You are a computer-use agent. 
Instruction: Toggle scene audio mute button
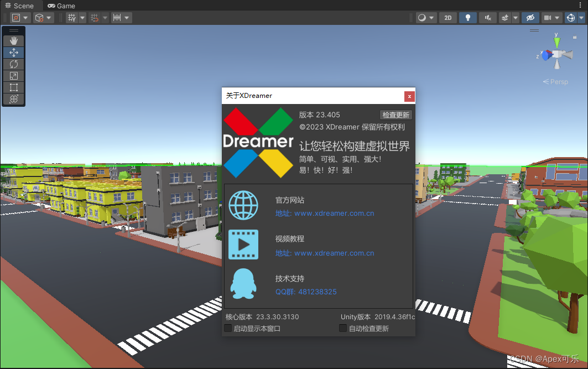tap(488, 18)
